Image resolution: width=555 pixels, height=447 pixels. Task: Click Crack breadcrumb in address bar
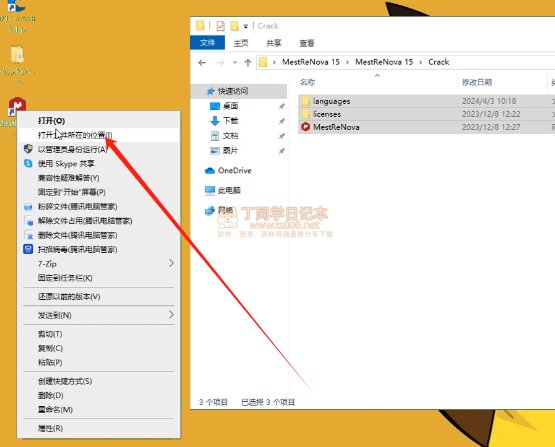[439, 62]
